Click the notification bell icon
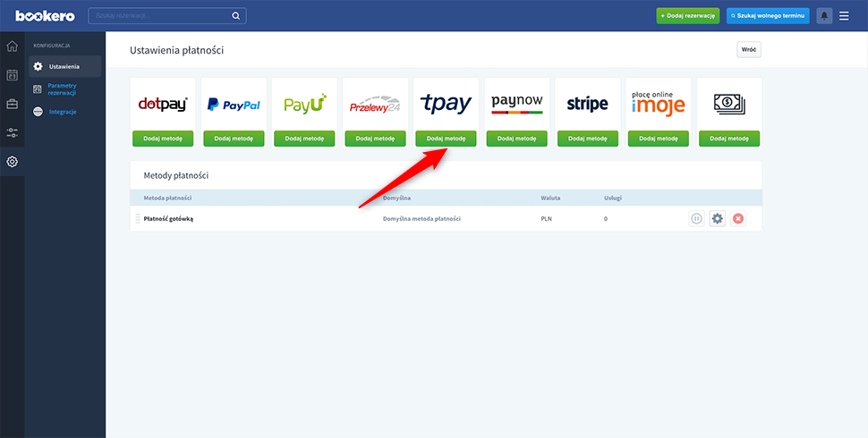Image resolution: width=868 pixels, height=438 pixels. (824, 15)
